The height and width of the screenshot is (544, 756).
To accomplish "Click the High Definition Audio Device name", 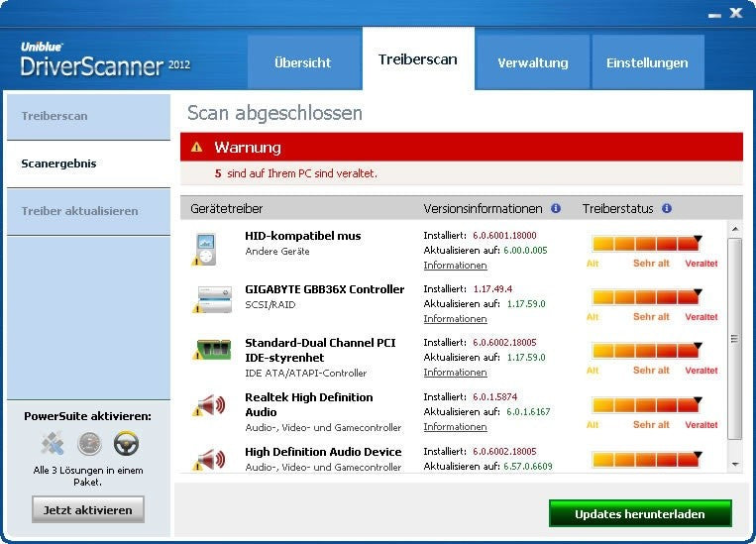I will click(x=323, y=452).
